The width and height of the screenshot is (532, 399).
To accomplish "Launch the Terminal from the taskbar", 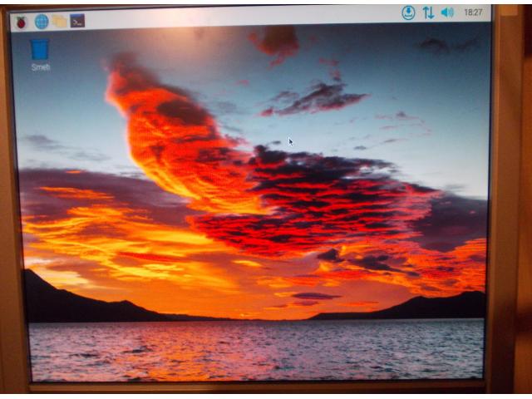I will 77,21.
